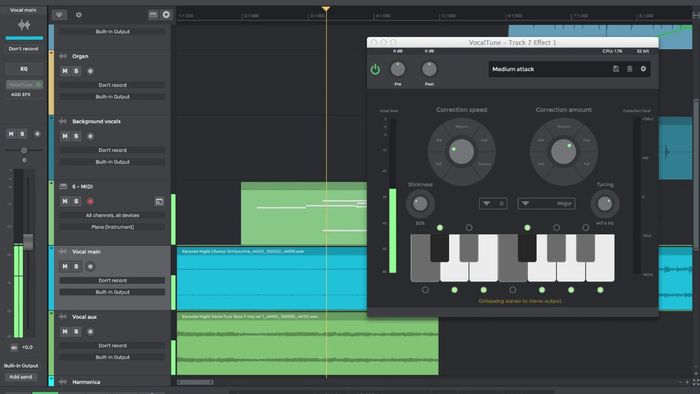
Task: Toggle the VocalTune power button
Action: tap(375, 70)
